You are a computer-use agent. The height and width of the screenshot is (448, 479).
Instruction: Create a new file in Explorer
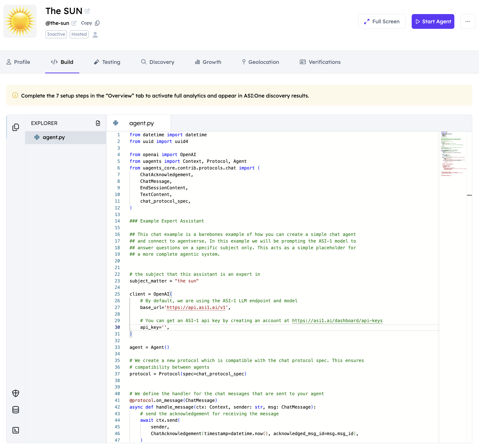pos(98,123)
